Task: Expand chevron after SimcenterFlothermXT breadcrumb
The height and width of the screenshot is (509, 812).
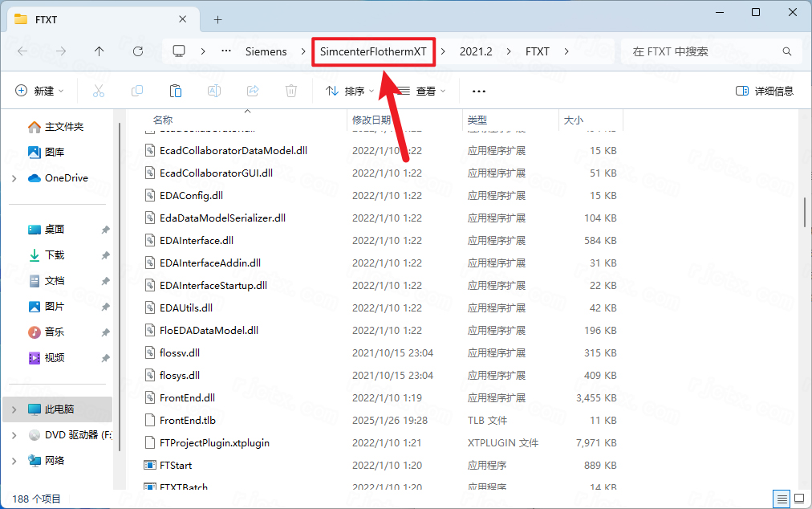Action: [x=443, y=51]
